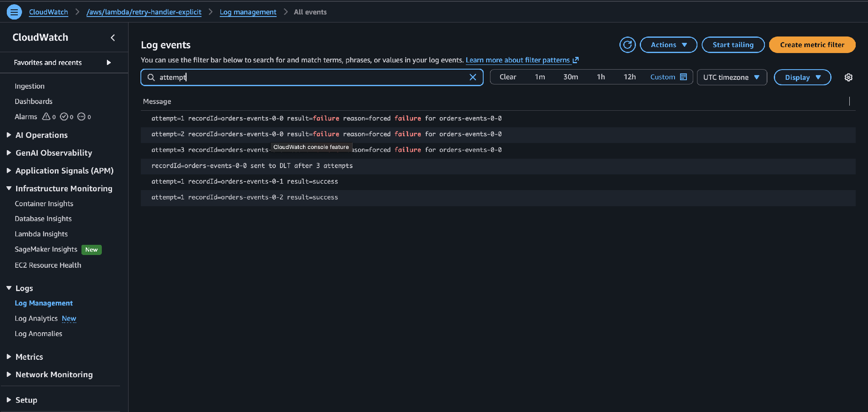Expand the Metrics section
The image size is (868, 412).
9,357
